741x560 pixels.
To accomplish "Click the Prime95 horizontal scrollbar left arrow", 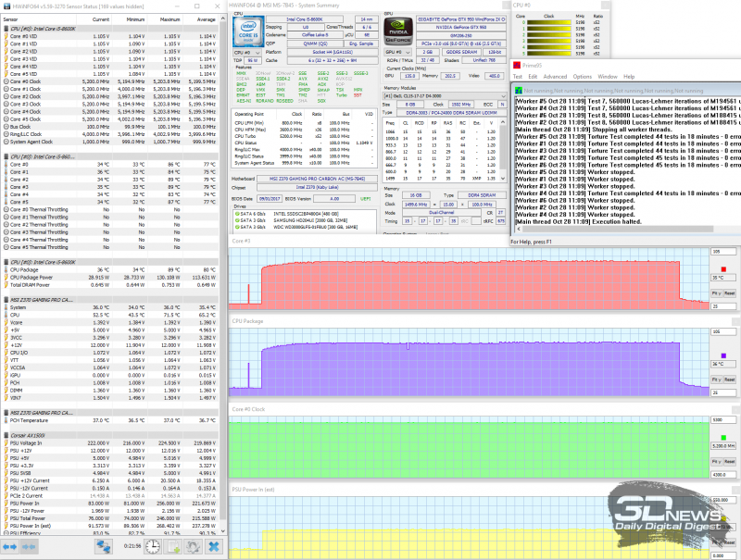I will tap(519, 229).
